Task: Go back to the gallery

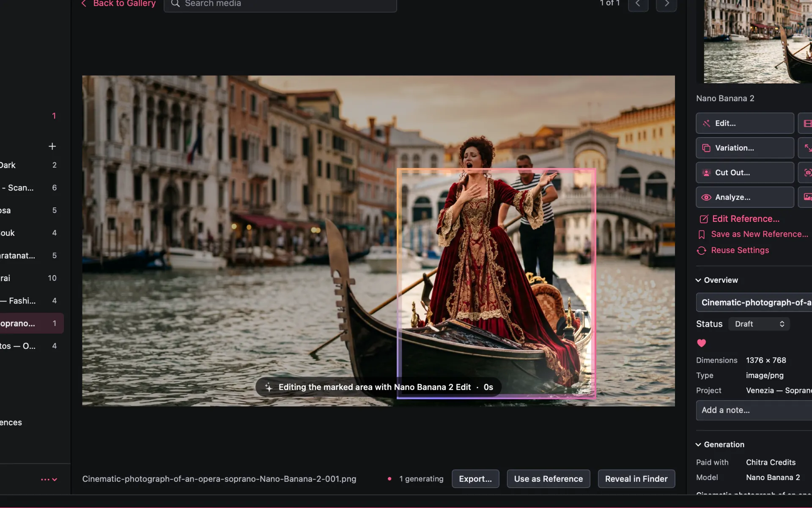Action: pyautogui.click(x=118, y=3)
